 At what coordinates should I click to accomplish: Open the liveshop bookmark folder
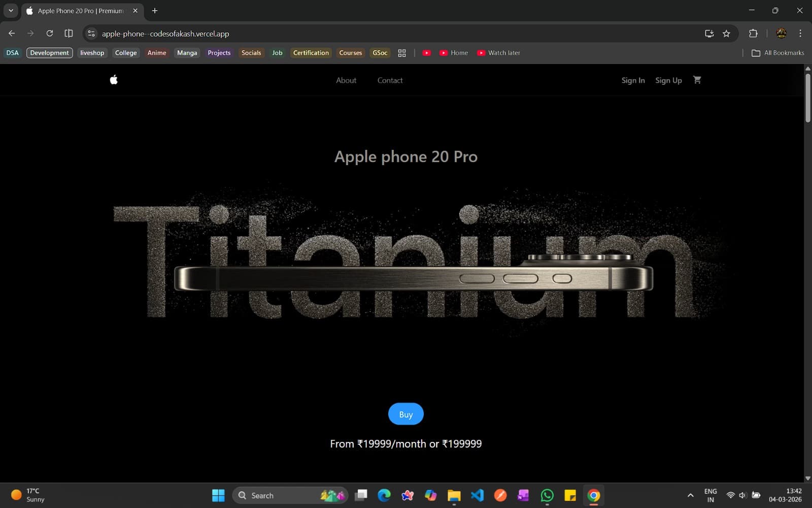[92, 53]
